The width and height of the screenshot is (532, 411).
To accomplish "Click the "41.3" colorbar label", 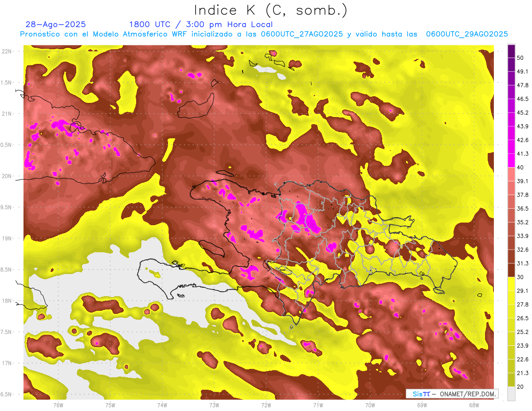I will click(x=522, y=154).
